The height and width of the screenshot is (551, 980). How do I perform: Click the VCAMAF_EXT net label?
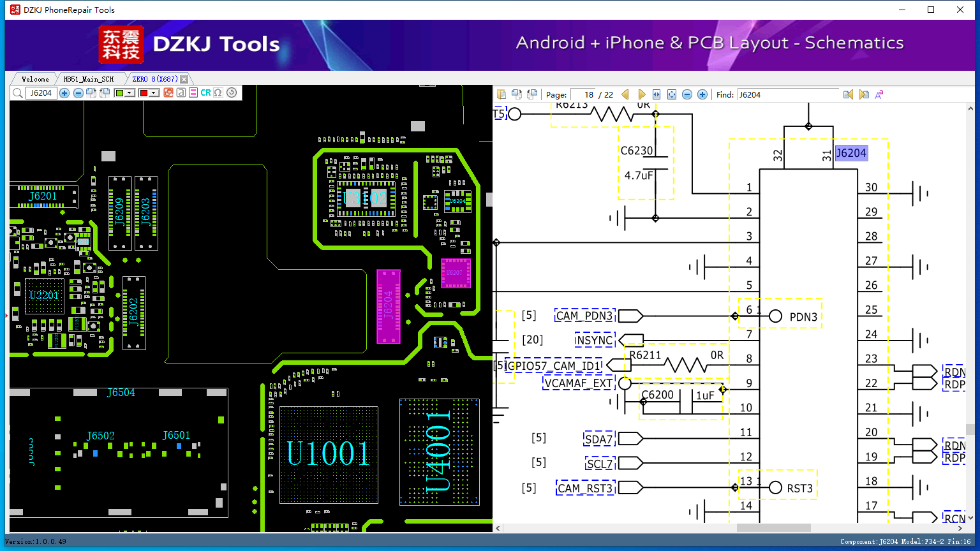click(578, 383)
